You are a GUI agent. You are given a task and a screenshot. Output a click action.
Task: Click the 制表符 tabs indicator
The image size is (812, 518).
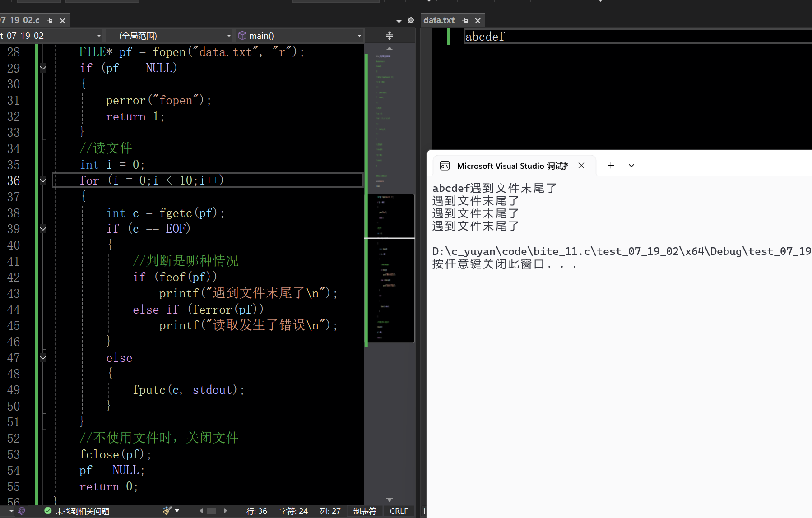click(365, 511)
